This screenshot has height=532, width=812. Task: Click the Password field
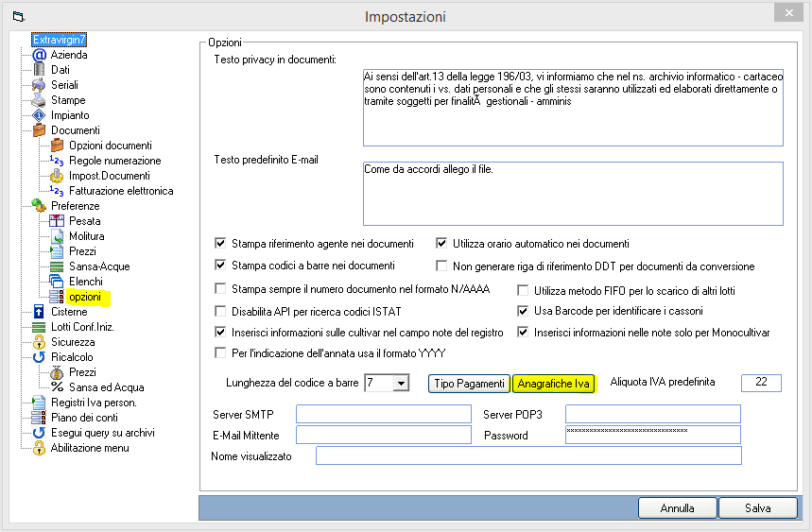pyautogui.click(x=653, y=435)
